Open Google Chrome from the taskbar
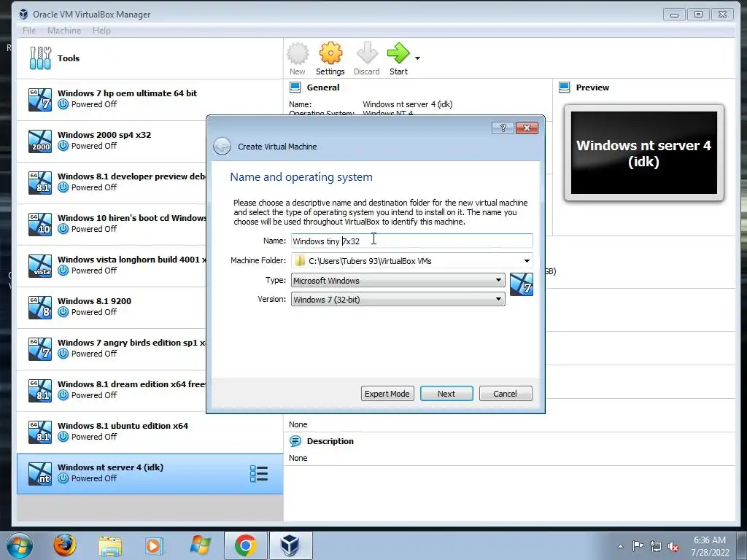 [x=245, y=545]
